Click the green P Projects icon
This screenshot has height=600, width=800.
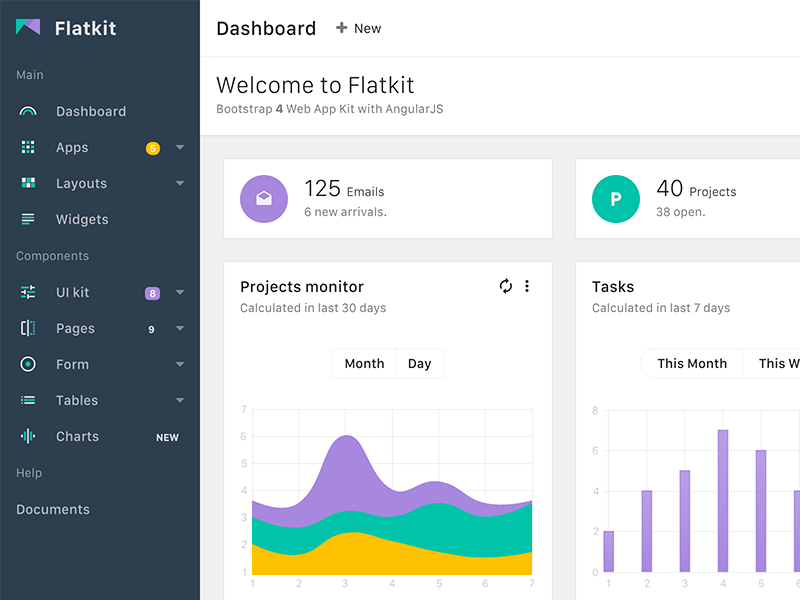[x=615, y=199]
